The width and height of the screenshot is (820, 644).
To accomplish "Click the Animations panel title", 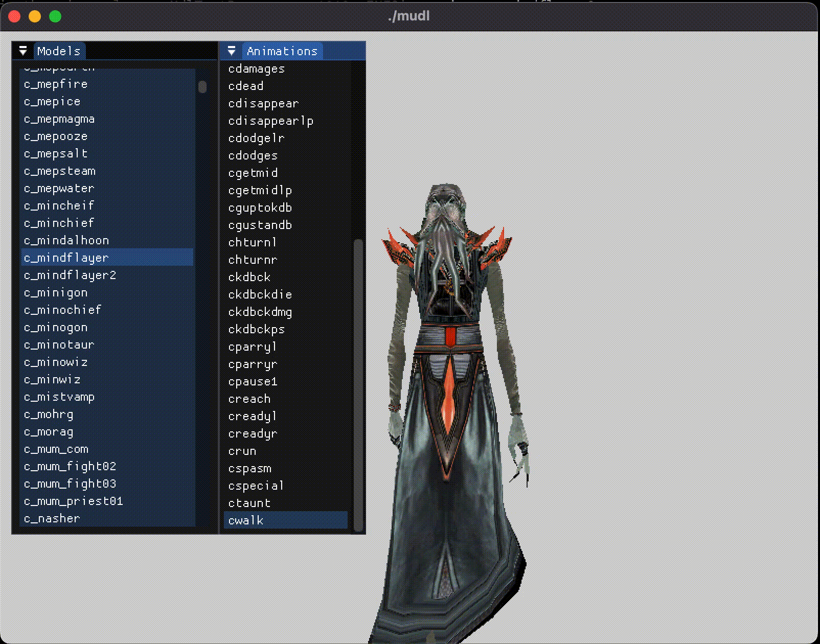I will (x=282, y=51).
